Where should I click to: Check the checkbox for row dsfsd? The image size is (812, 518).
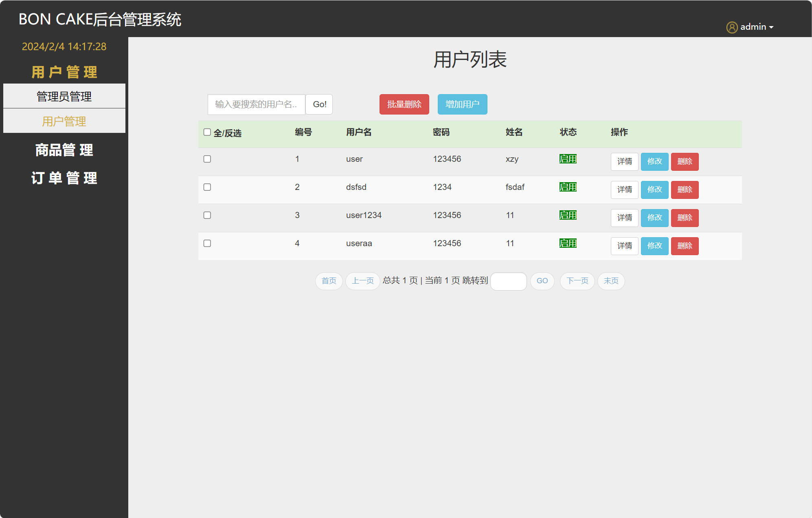(x=207, y=187)
